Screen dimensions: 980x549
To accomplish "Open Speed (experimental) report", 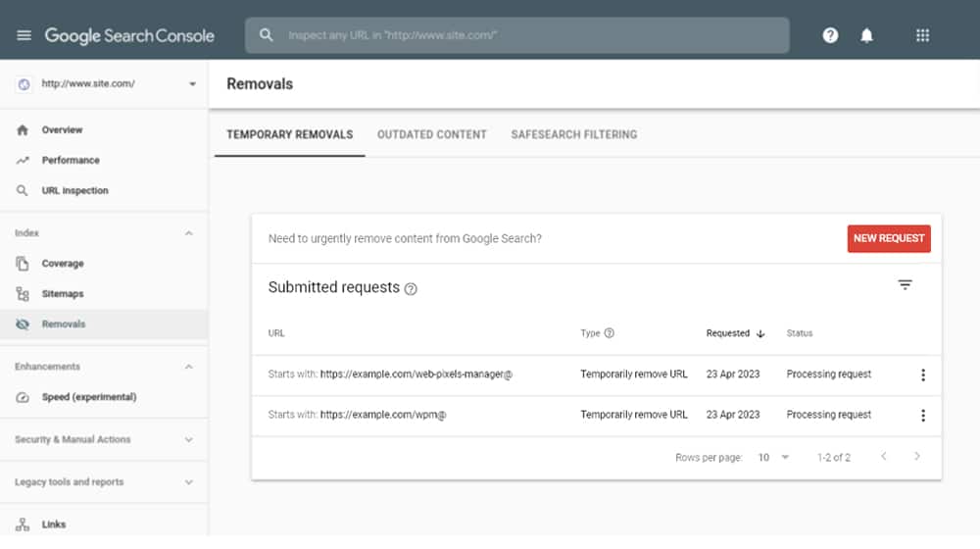I will coord(89,397).
